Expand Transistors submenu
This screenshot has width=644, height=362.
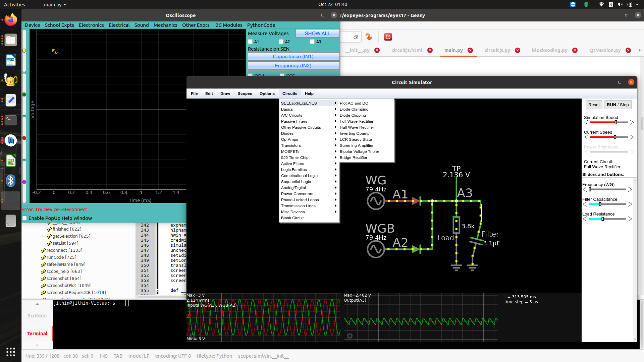309,145
